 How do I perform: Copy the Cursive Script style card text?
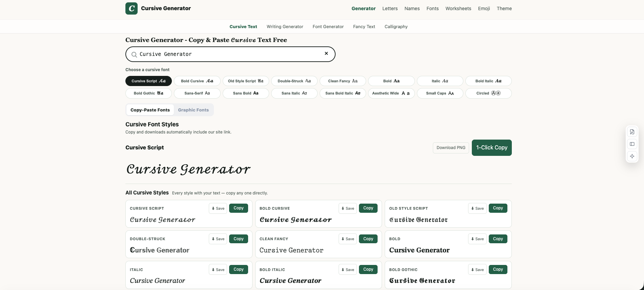pyautogui.click(x=239, y=208)
